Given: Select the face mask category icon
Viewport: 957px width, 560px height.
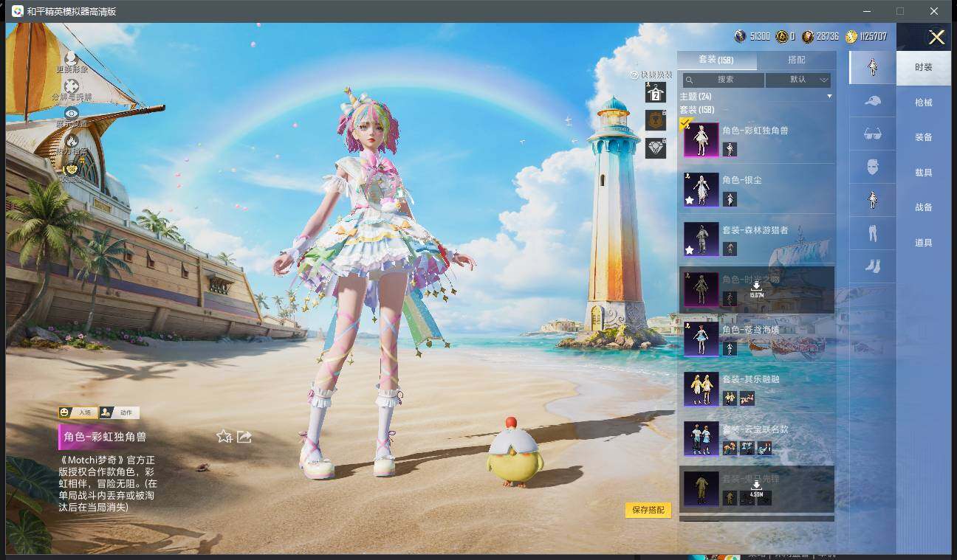Looking at the screenshot, I should (872, 167).
